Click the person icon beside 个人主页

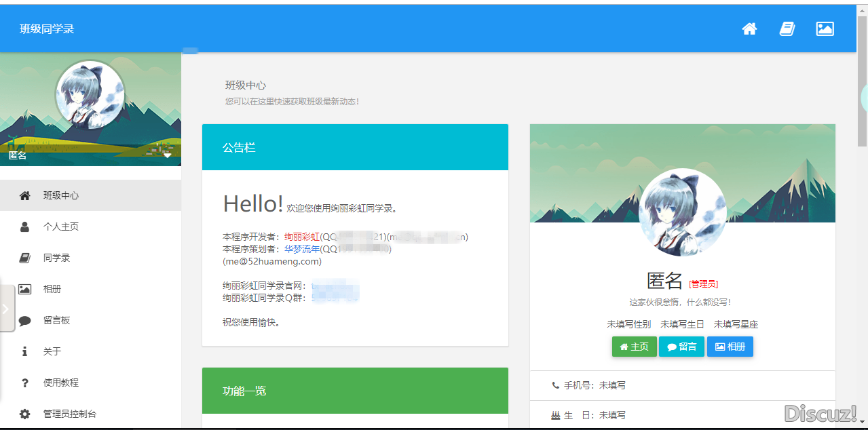point(25,227)
